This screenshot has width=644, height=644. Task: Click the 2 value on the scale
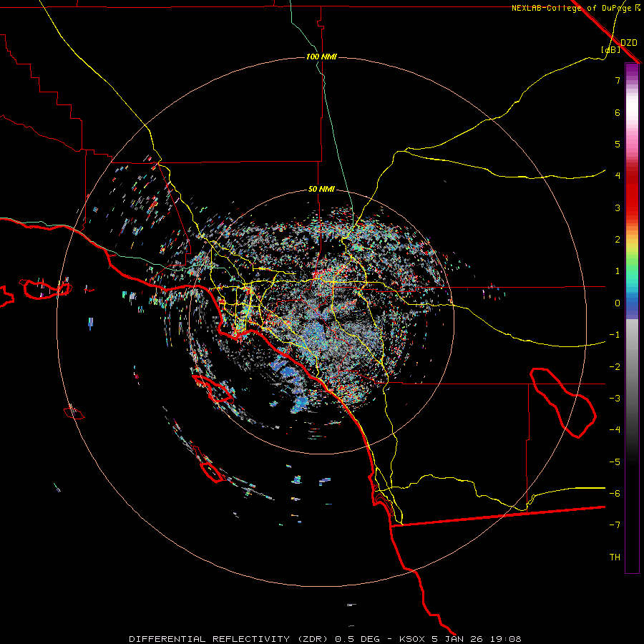(x=618, y=240)
